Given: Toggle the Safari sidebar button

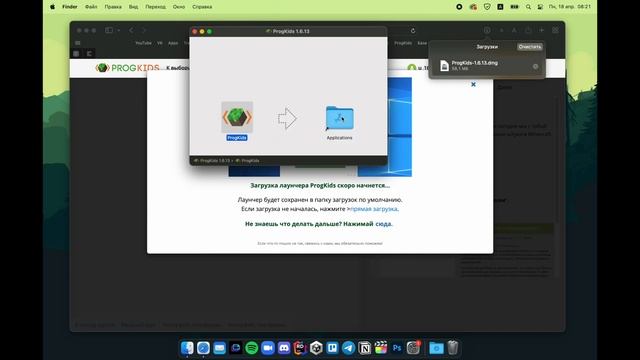Looking at the screenshot, I should tap(109, 30).
